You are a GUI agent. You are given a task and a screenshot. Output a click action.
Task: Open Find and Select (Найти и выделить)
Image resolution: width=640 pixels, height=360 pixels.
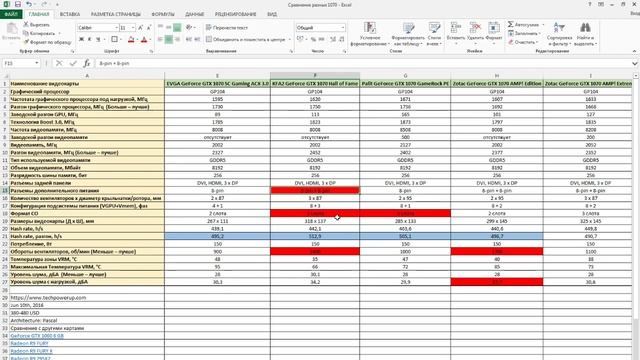585,34
